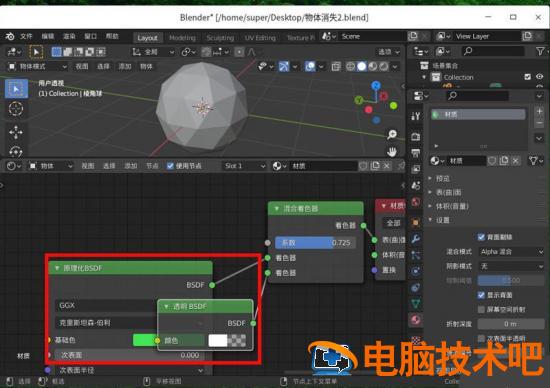Open the Physics properties tab icon
The width and height of the screenshot is (550, 388).
click(416, 271)
